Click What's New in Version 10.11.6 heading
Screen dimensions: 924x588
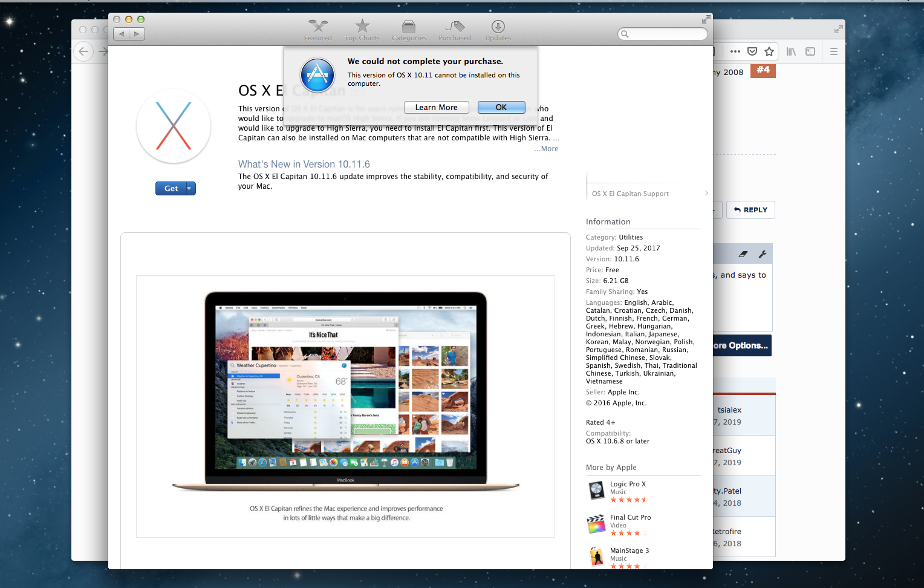point(304,164)
